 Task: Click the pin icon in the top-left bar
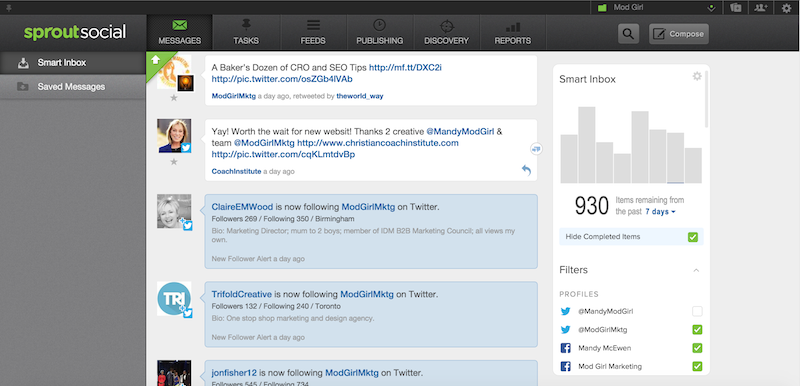[x=10, y=8]
